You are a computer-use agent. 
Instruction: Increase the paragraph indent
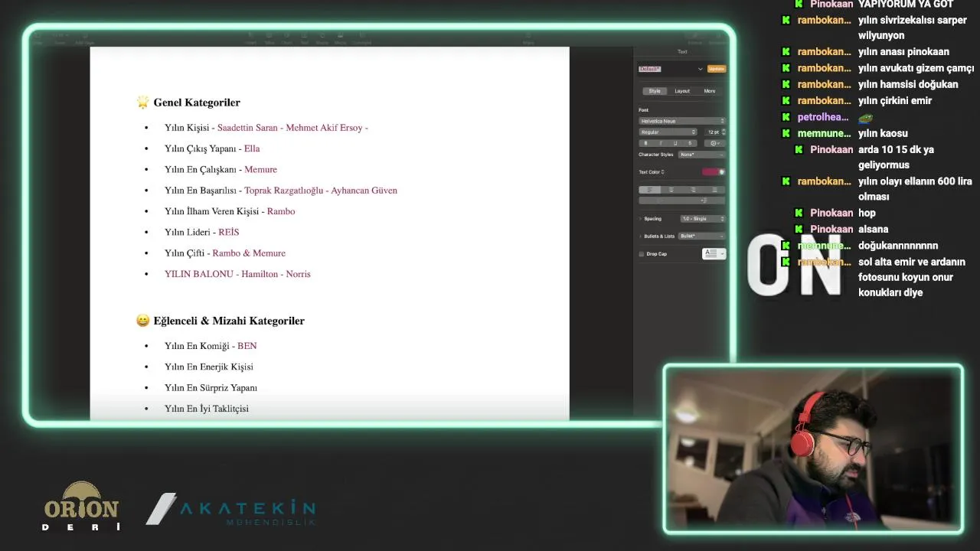[704, 201]
